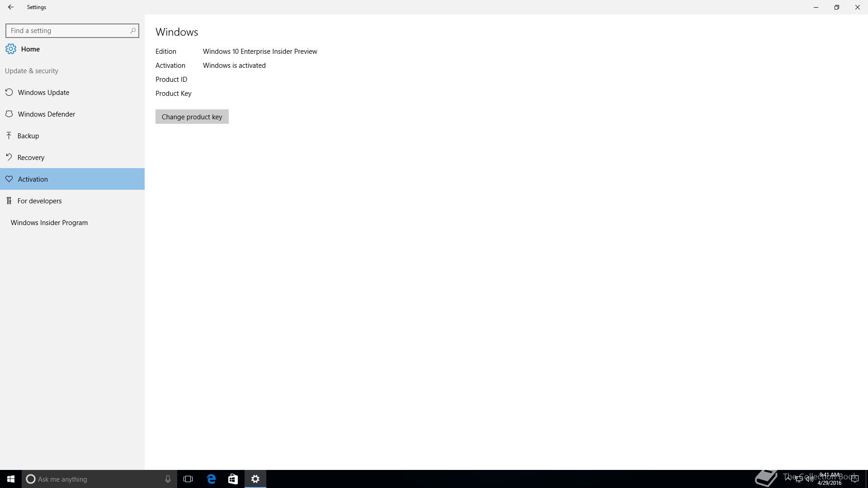Open Windows Update section

(x=43, y=93)
